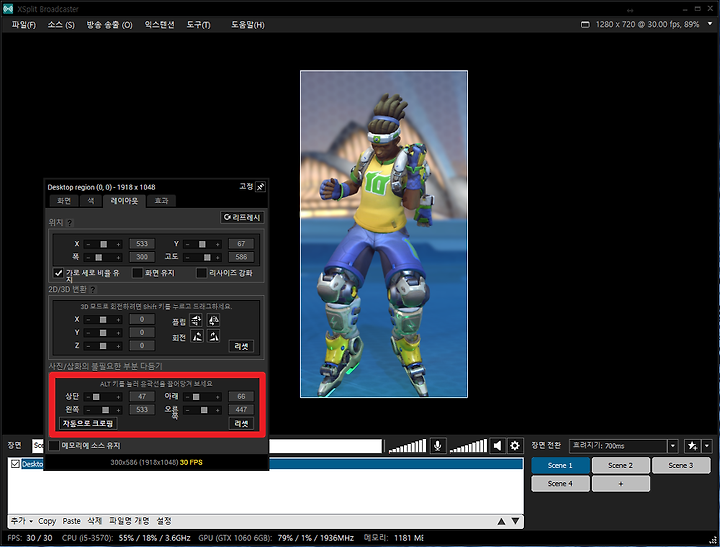720x547 pixels.
Task: Enable 화면 유지 checkbox
Action: pyautogui.click(x=137, y=273)
